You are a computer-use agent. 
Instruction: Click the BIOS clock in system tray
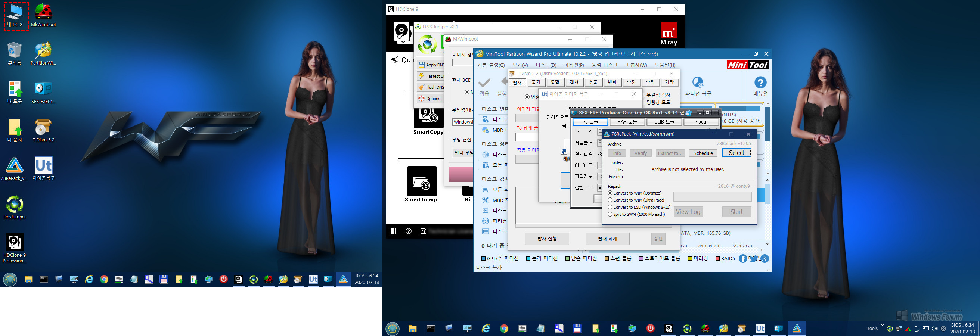[962, 329]
